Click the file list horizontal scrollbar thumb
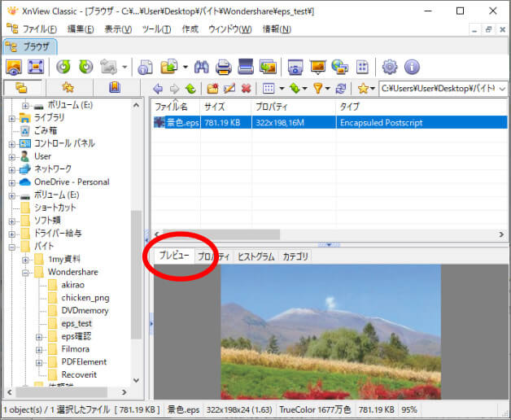This screenshot has width=511, height=420. (221, 234)
